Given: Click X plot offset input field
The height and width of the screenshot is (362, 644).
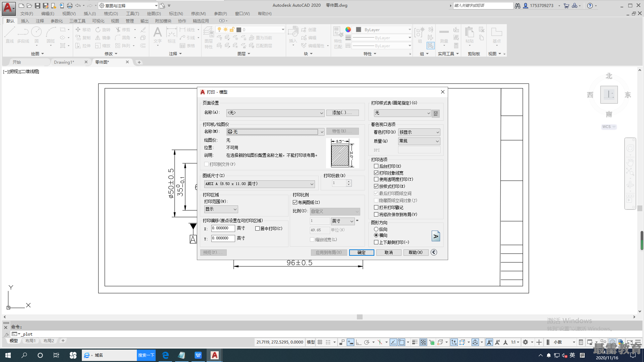Looking at the screenshot, I should [223, 228].
